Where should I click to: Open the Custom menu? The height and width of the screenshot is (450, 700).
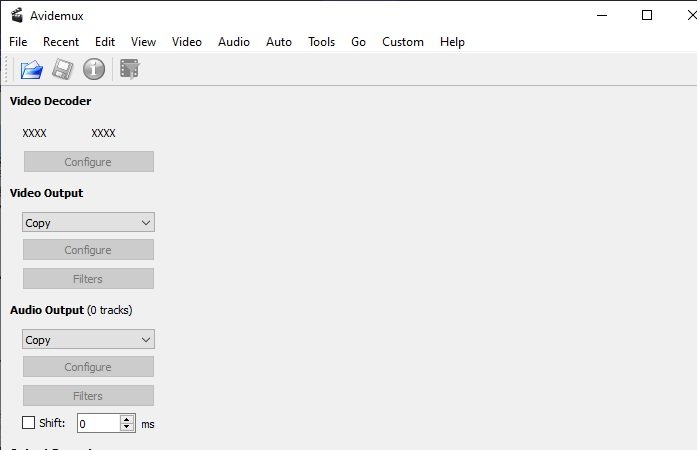pyautogui.click(x=403, y=42)
